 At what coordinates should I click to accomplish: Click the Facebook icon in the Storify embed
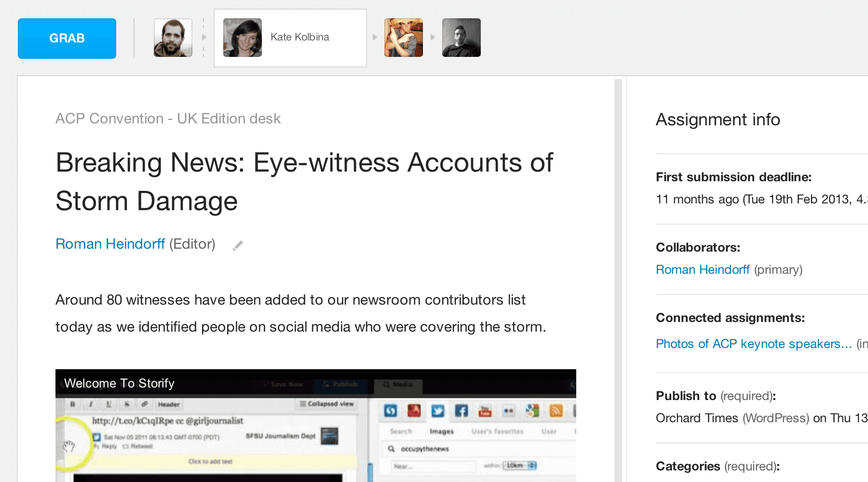click(x=461, y=411)
